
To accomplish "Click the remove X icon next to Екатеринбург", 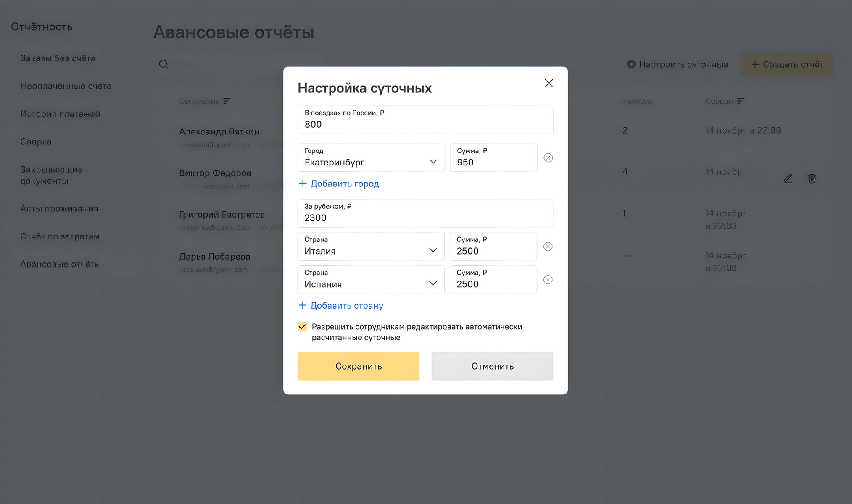I will (x=548, y=158).
